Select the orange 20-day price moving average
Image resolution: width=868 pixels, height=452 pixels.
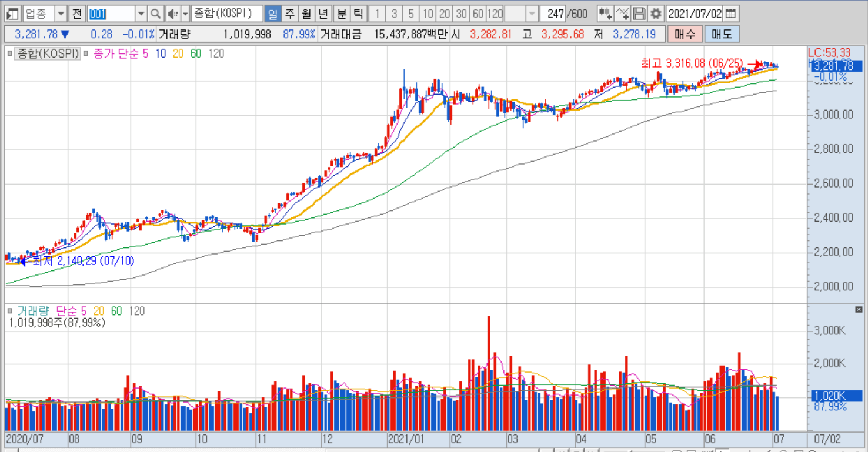point(178,54)
